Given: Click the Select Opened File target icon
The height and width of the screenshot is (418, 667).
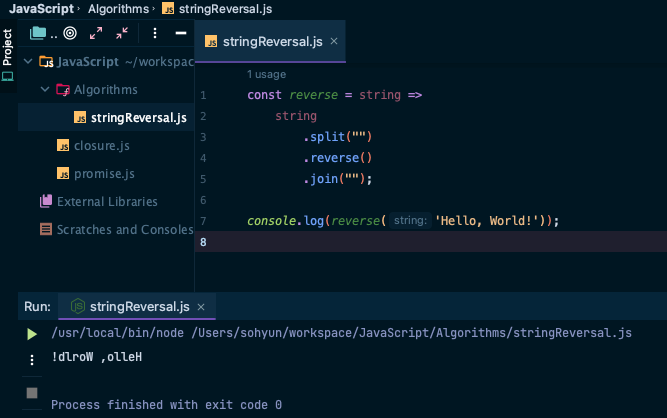Looking at the screenshot, I should coord(70,33).
